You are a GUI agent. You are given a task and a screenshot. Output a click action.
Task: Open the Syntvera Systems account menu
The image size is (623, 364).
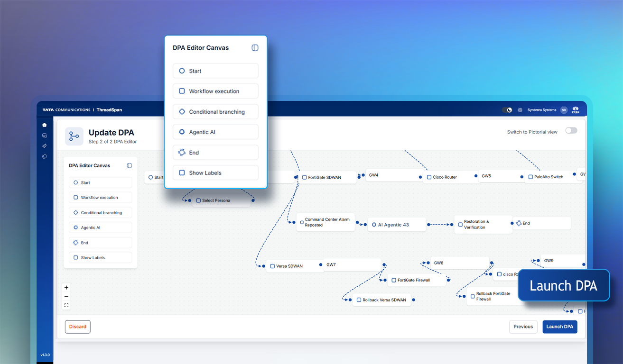543,110
